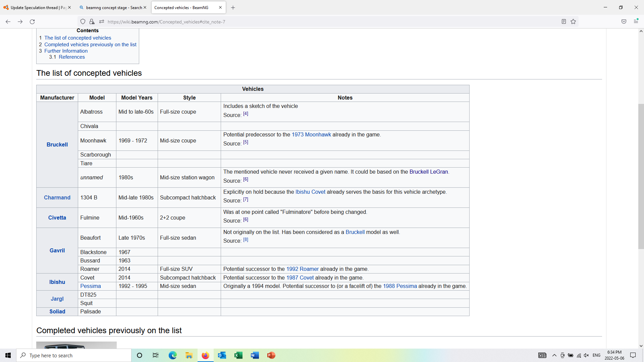
Task: Open the Civetta manufacturer link
Action: click(x=57, y=218)
